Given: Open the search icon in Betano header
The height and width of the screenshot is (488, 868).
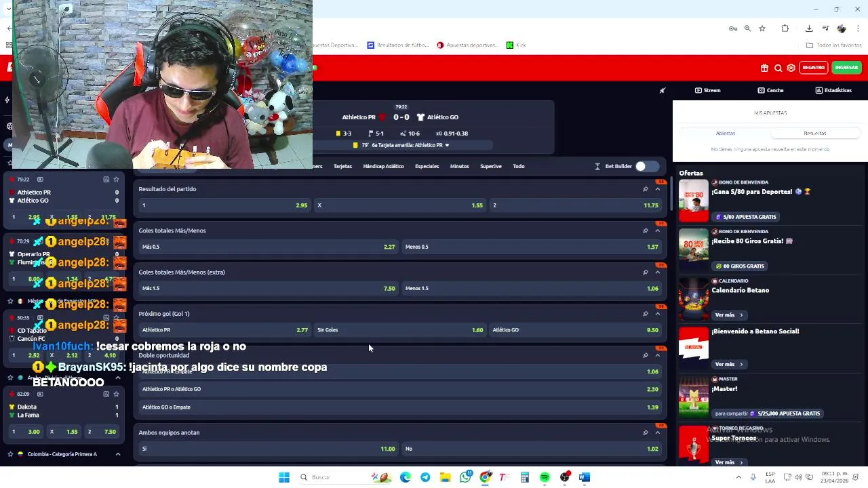Looking at the screenshot, I should [778, 68].
